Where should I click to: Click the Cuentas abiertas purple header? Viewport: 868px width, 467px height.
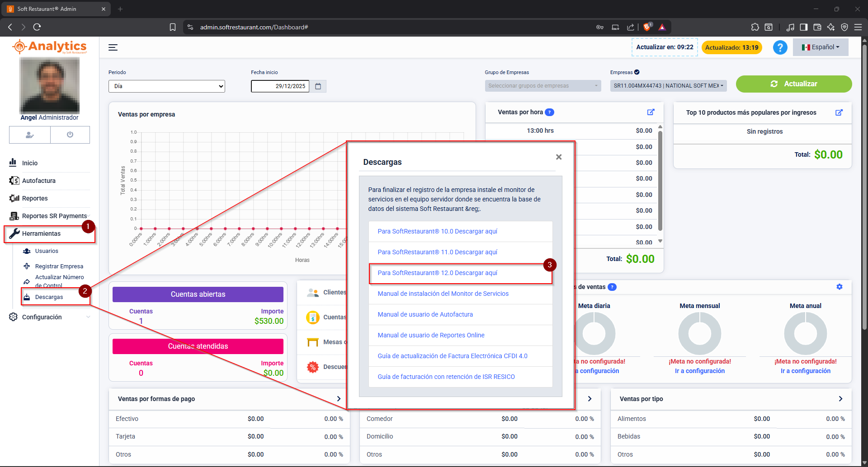198,294
